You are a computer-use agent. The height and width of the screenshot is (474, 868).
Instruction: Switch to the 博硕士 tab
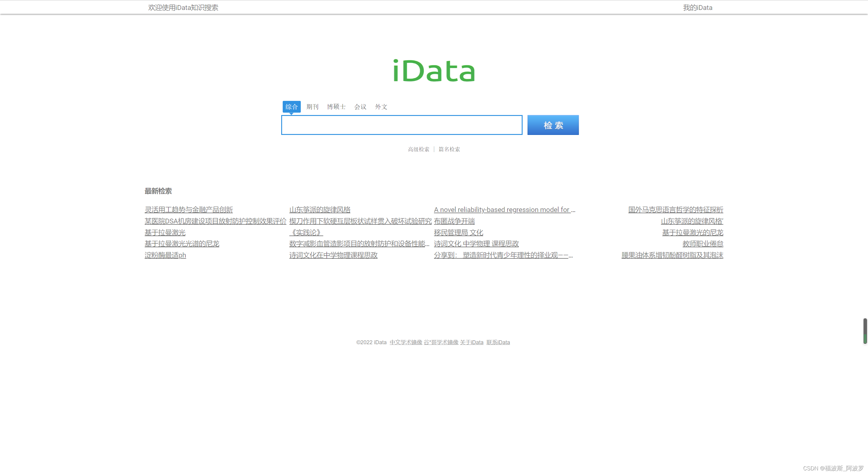click(336, 107)
